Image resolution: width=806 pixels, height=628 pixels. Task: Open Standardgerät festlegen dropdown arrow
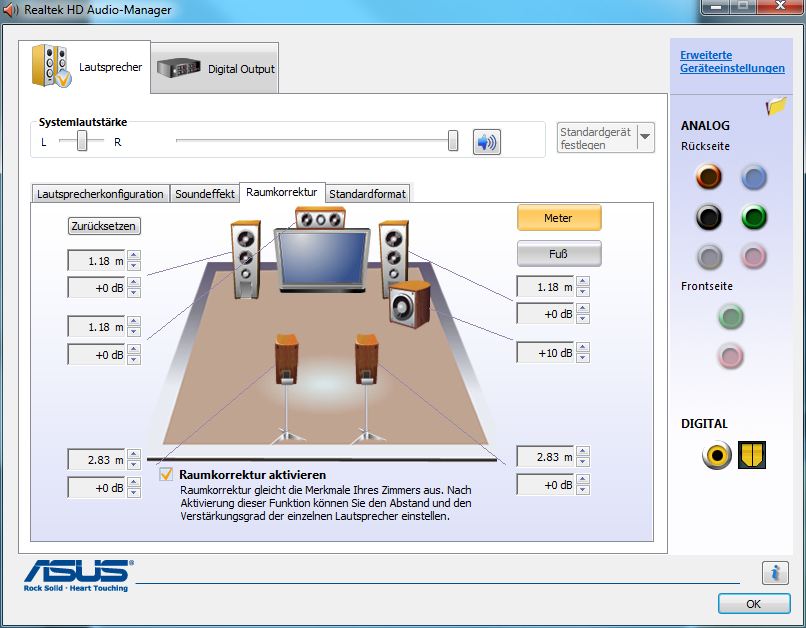coord(645,137)
